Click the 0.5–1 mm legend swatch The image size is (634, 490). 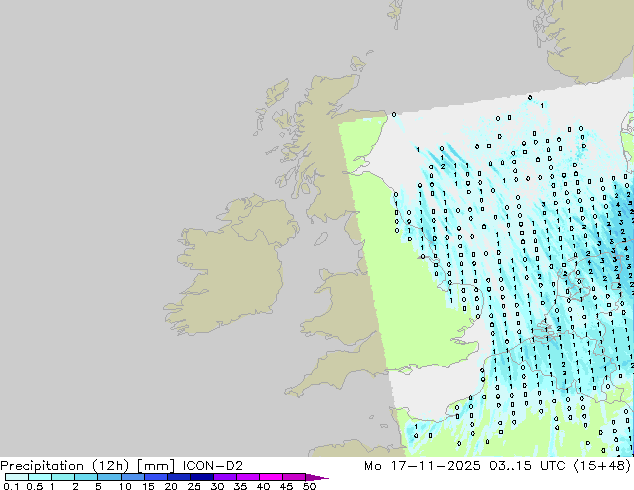(x=40, y=477)
